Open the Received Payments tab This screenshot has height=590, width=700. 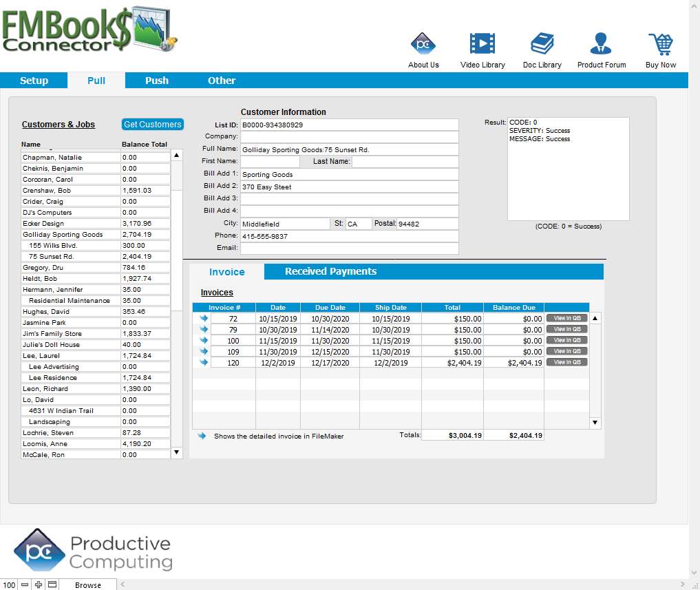(x=330, y=271)
